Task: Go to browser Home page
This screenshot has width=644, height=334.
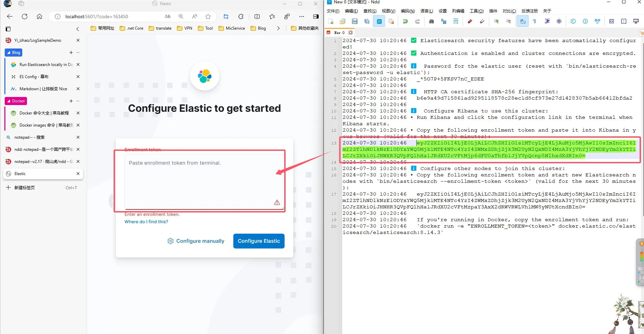Action: tap(39, 16)
